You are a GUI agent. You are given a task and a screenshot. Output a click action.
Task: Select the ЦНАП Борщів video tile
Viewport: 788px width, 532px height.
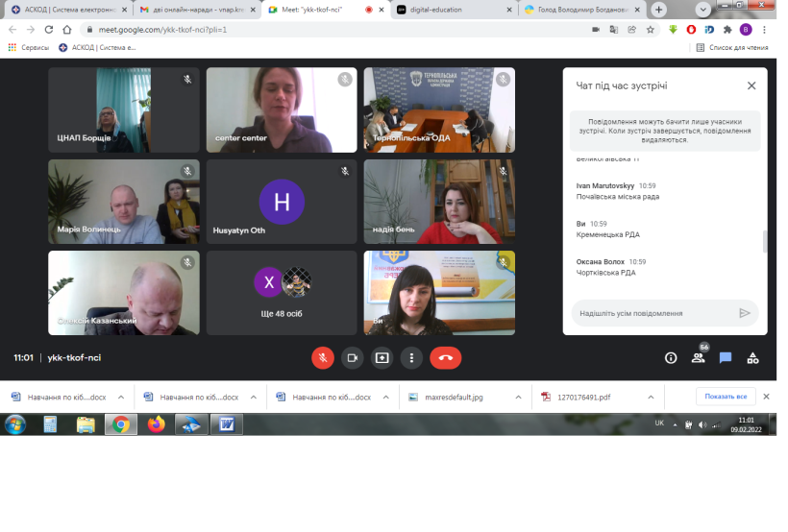[124, 110]
